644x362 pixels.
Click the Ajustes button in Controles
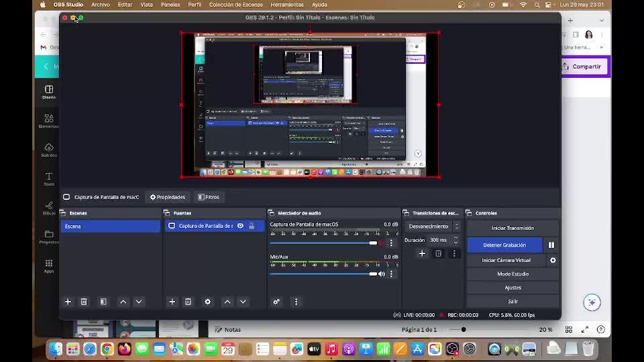[513, 288]
